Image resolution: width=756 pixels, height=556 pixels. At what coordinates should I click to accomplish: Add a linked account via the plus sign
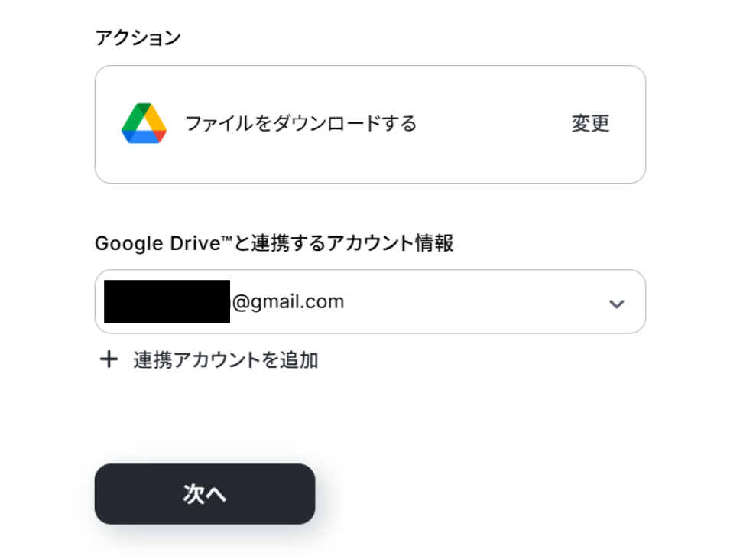click(109, 359)
